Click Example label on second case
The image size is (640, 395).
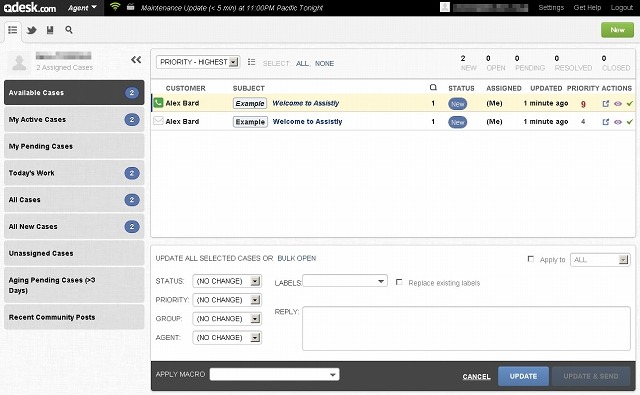[x=250, y=122]
